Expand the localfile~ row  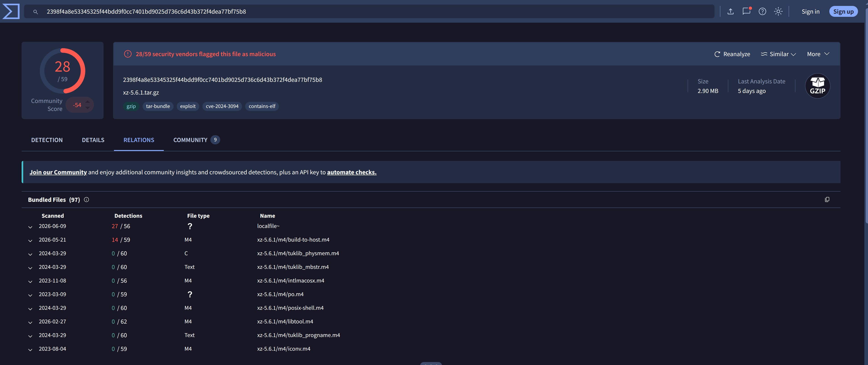pyautogui.click(x=30, y=227)
